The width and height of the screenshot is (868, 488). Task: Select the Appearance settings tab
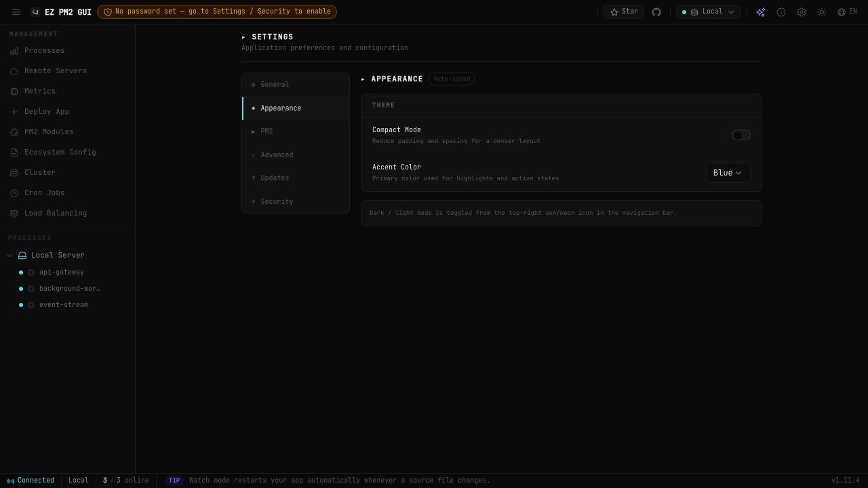(x=296, y=108)
